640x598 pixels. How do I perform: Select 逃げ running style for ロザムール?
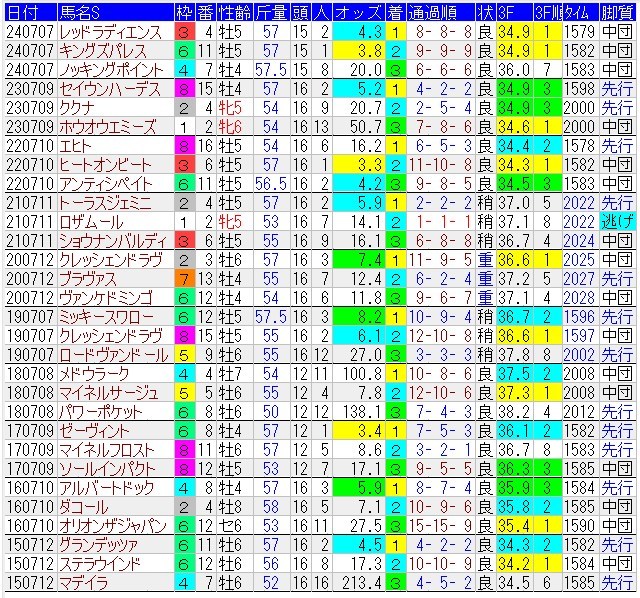618,222
